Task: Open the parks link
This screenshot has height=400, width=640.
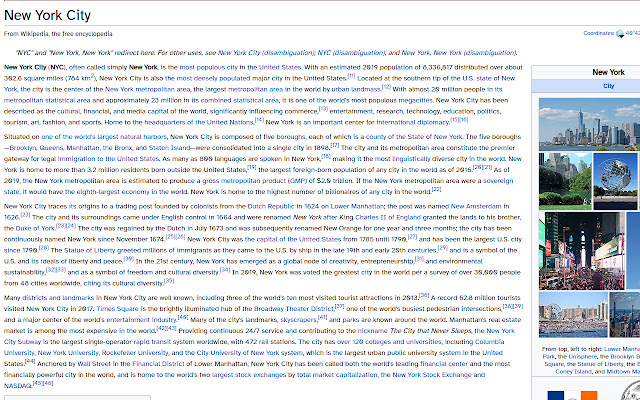Action: [x=351, y=320]
